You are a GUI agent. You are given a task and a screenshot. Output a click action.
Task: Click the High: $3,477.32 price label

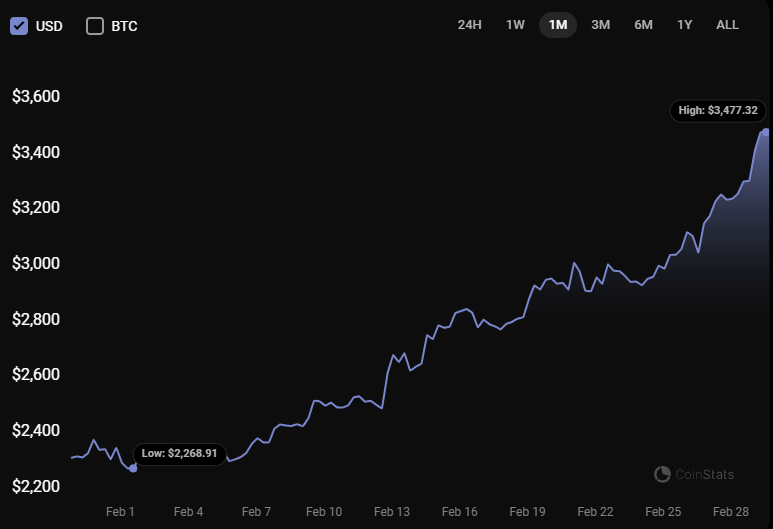coord(717,111)
